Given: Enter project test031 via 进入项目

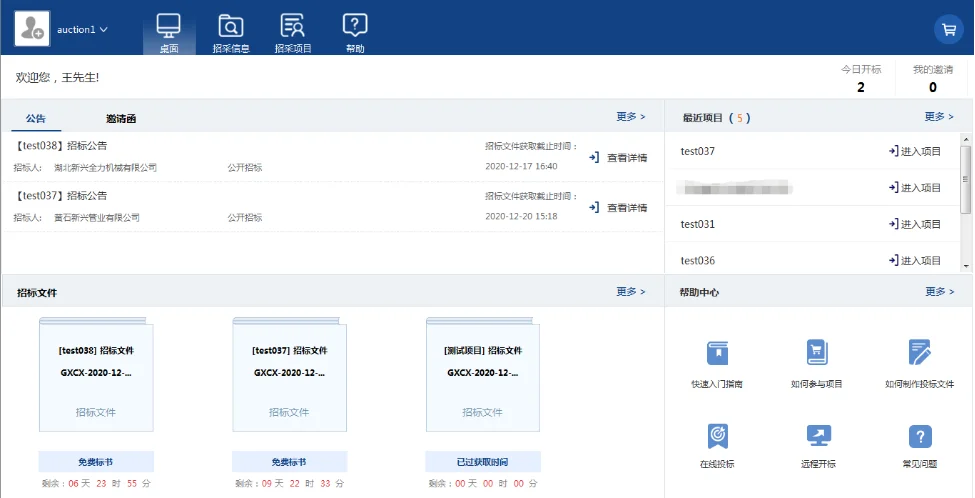Looking at the screenshot, I should (x=915, y=224).
